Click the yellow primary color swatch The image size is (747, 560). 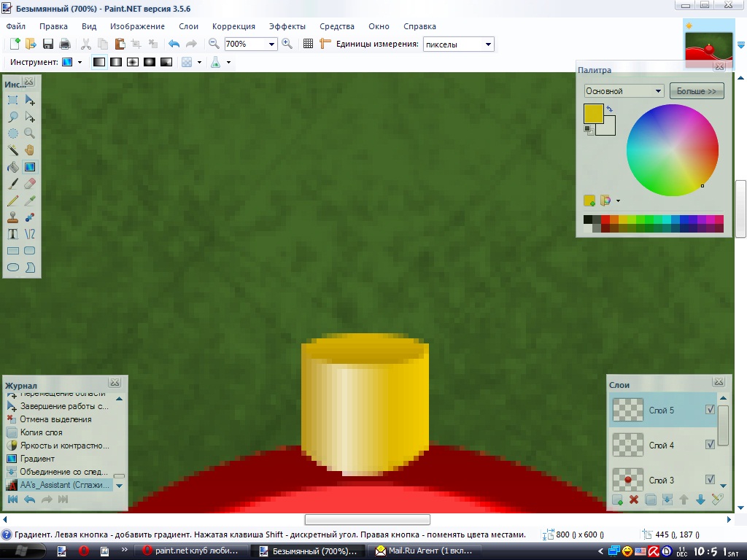pos(593,114)
